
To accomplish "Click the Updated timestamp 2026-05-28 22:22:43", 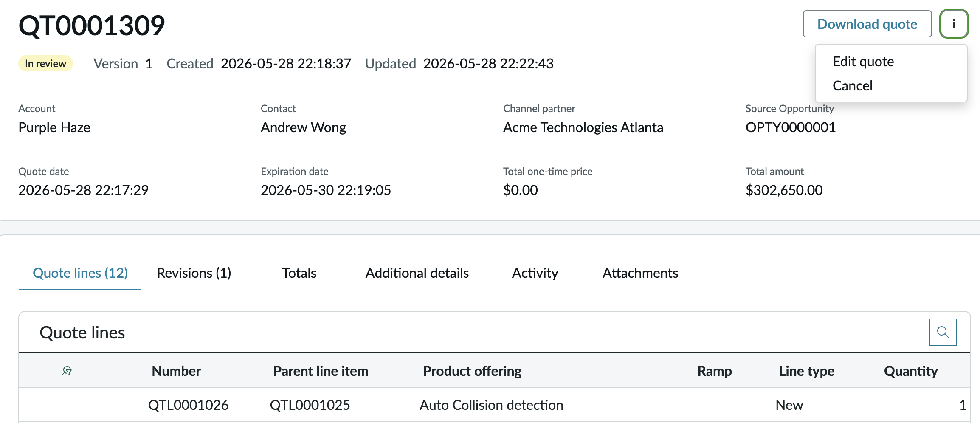I will click(488, 64).
